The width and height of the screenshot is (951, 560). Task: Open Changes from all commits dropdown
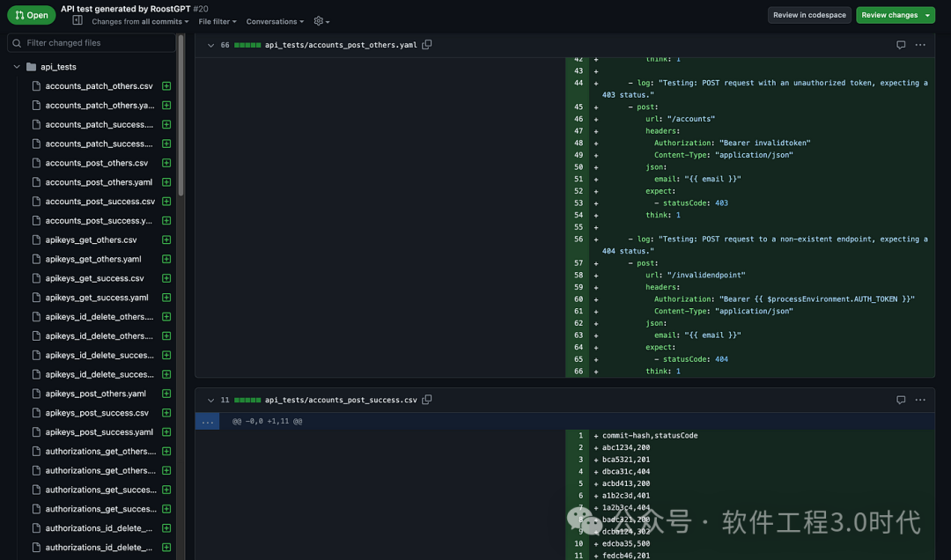point(140,21)
